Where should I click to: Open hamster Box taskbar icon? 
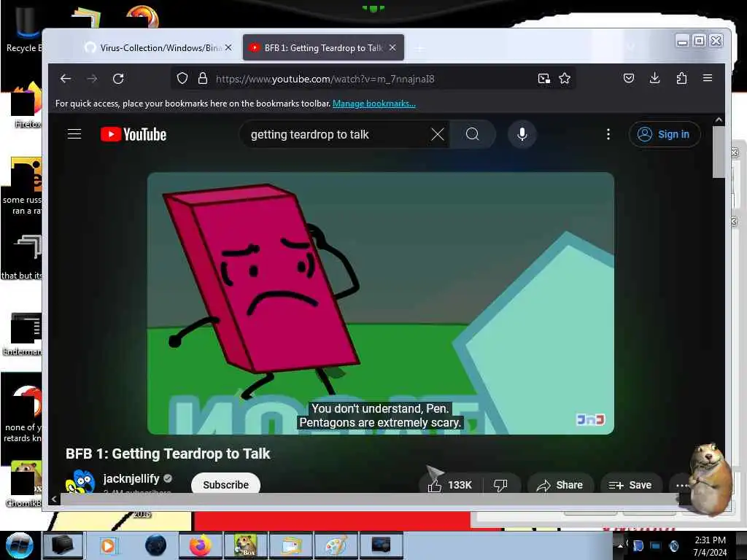(x=246, y=545)
